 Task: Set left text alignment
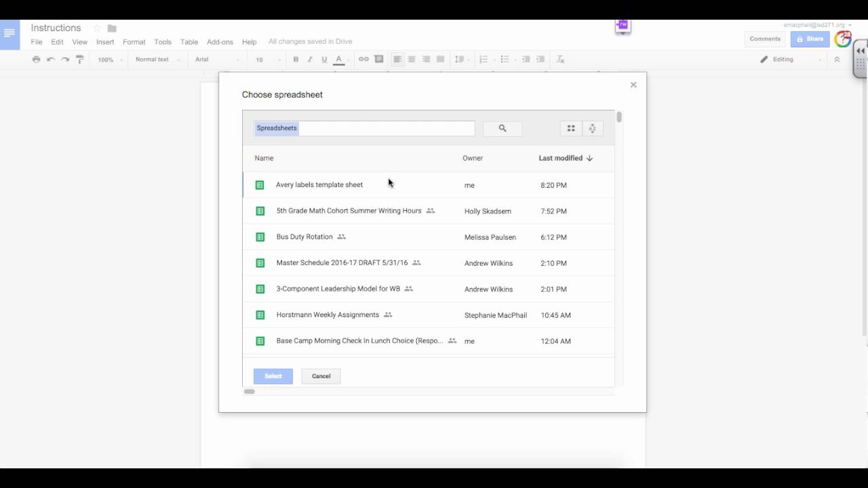pyautogui.click(x=397, y=60)
